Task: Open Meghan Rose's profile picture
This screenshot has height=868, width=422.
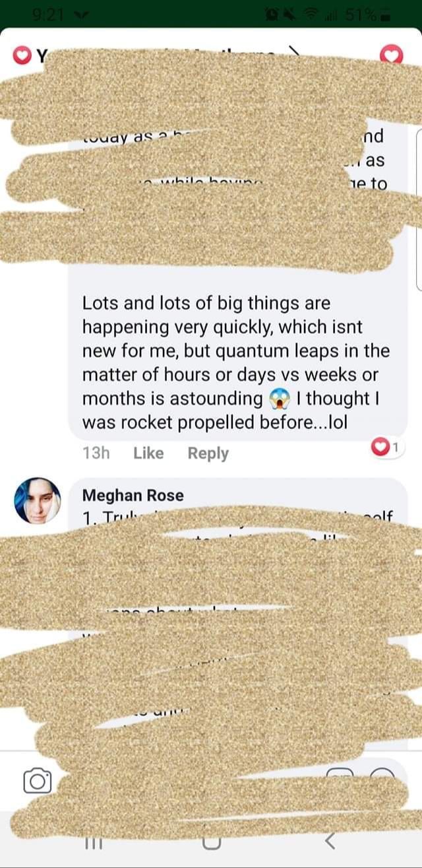Action: [x=37, y=501]
